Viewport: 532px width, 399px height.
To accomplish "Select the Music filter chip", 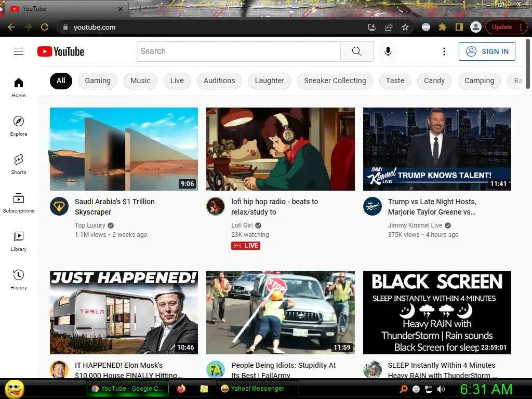I will [140, 81].
